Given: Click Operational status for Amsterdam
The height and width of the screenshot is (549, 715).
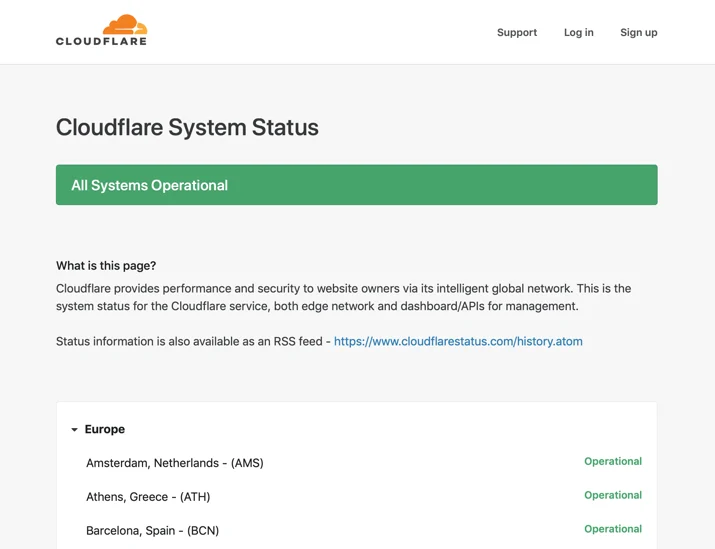Looking at the screenshot, I should (x=613, y=461).
